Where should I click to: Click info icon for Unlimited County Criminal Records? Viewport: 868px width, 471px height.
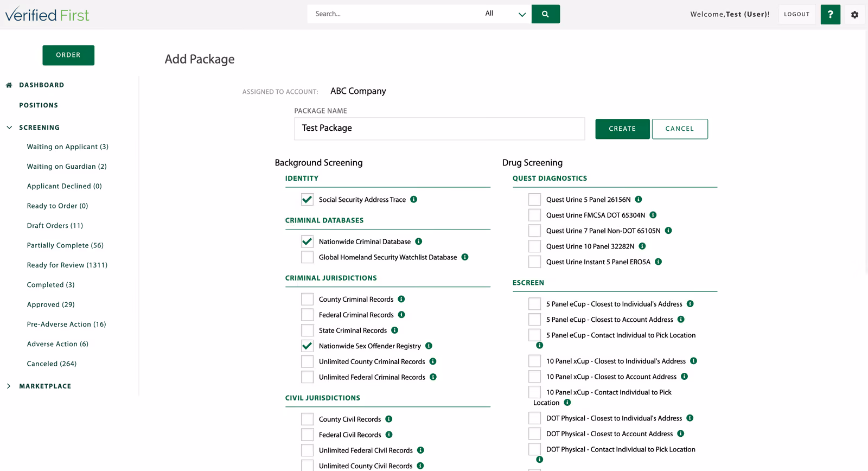433,361
